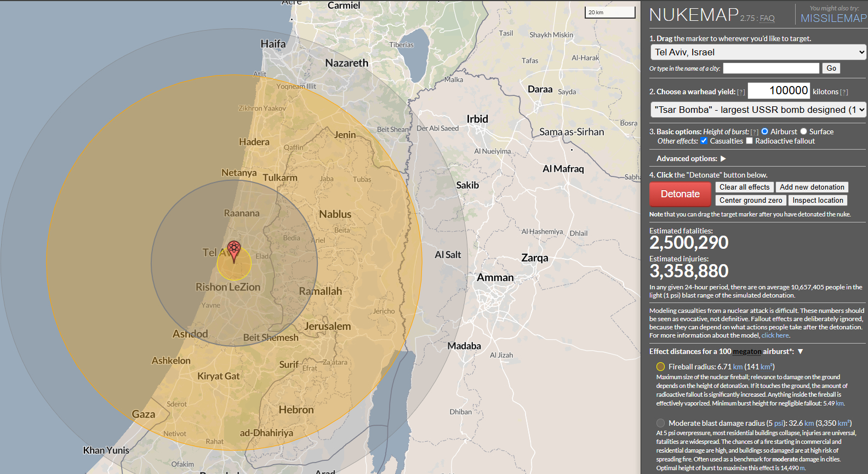
Task: Open the FAQ link in the header
Action: pos(767,19)
